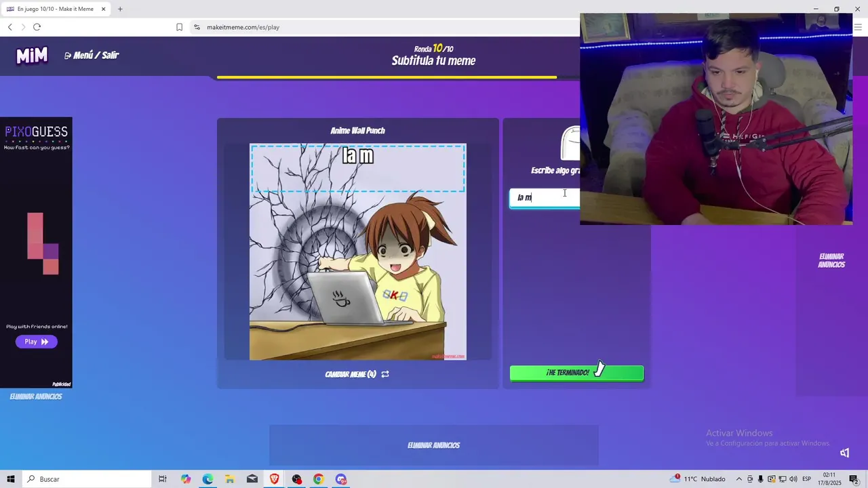Open the Menú / Salir option

(92, 56)
